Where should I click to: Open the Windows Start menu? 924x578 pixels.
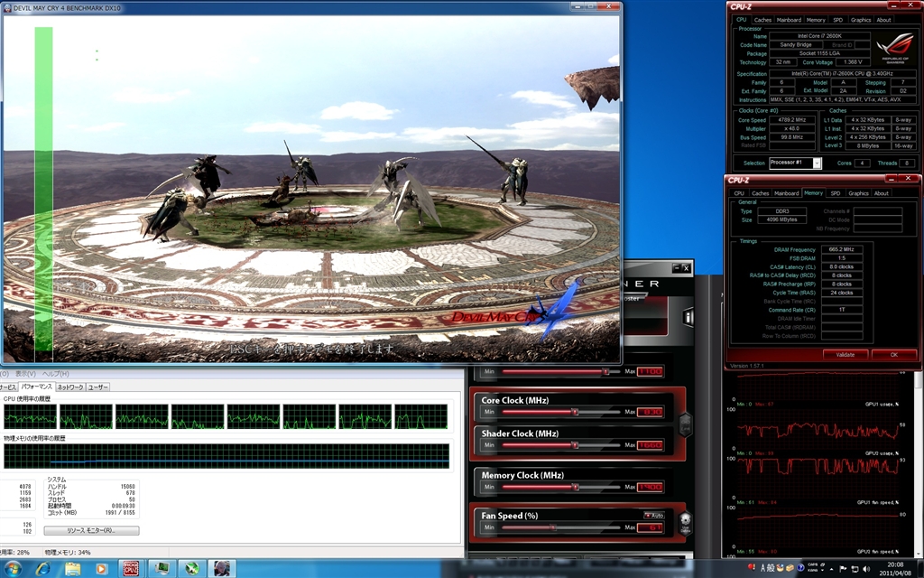[12, 569]
